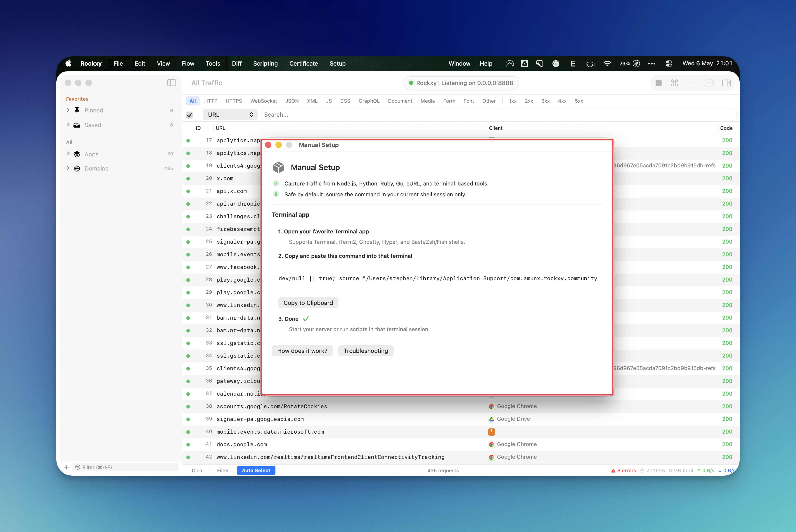Click the battery 79% indicator
The width and height of the screenshot is (796, 532).
[x=630, y=63]
